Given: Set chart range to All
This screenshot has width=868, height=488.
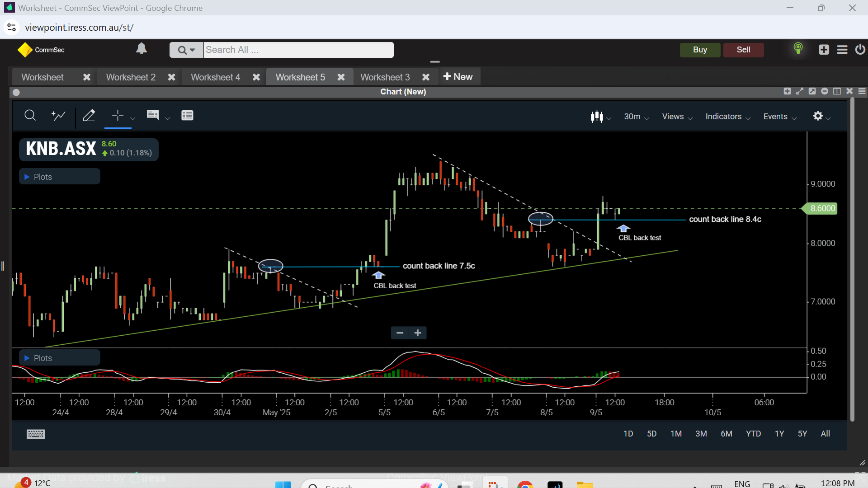Looking at the screenshot, I should 825,434.
